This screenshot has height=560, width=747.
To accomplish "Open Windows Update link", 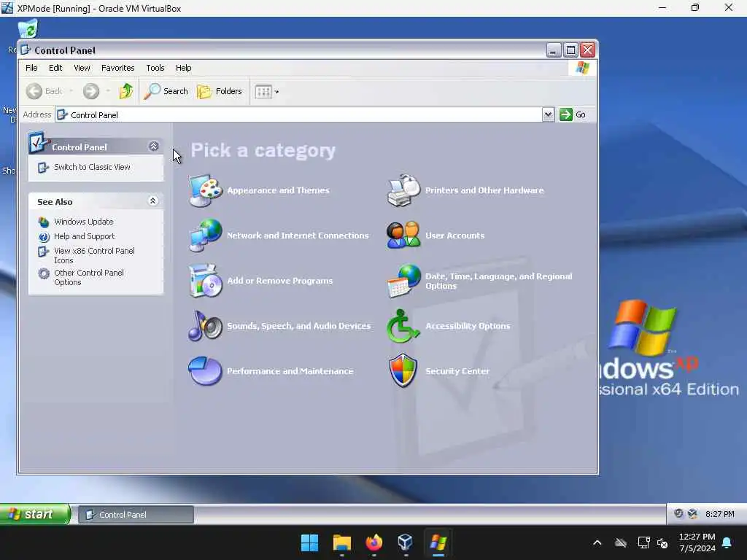I will click(83, 222).
